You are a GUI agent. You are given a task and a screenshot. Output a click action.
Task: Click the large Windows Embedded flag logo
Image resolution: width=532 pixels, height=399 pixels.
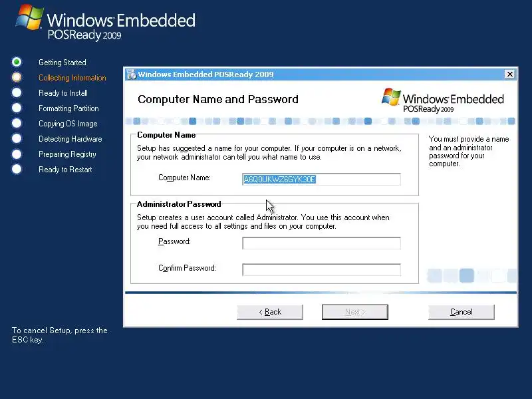[x=30, y=17]
